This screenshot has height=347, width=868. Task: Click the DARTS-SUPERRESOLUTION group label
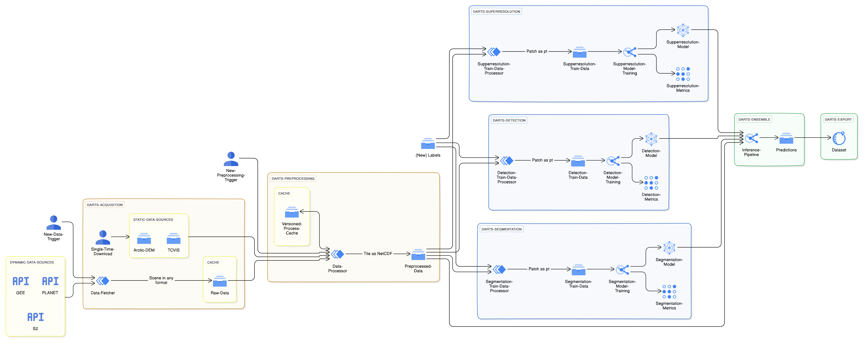[496, 12]
